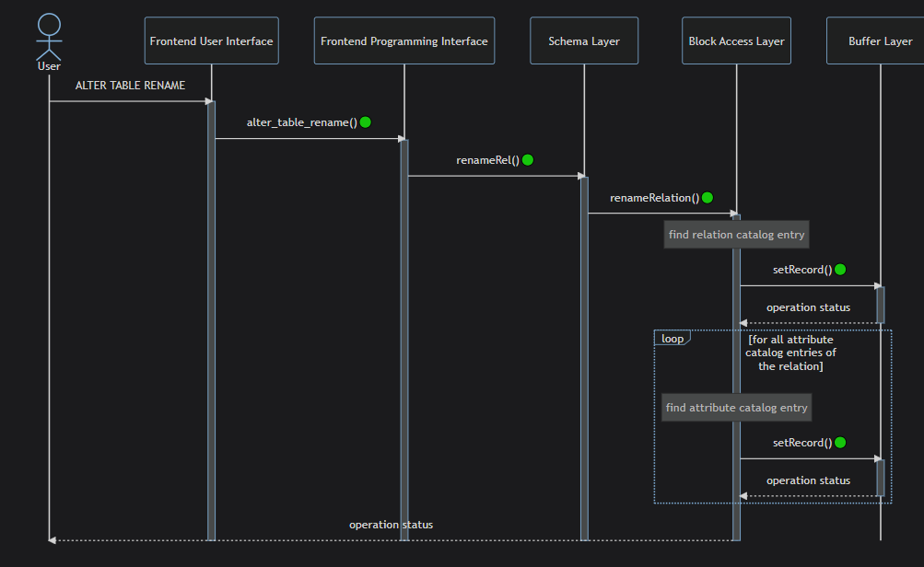Click the loop condition text about attribute catalog

coord(790,353)
